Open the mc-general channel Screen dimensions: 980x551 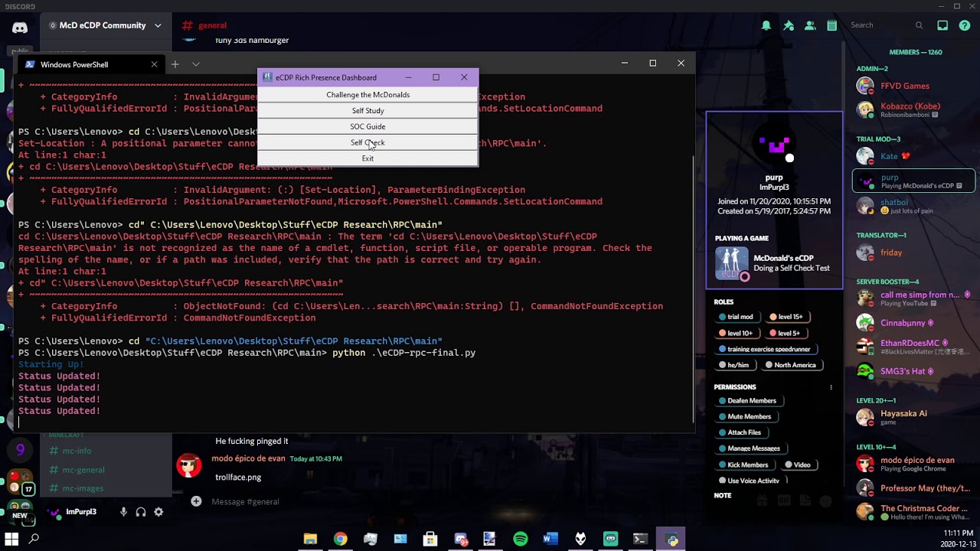83,470
